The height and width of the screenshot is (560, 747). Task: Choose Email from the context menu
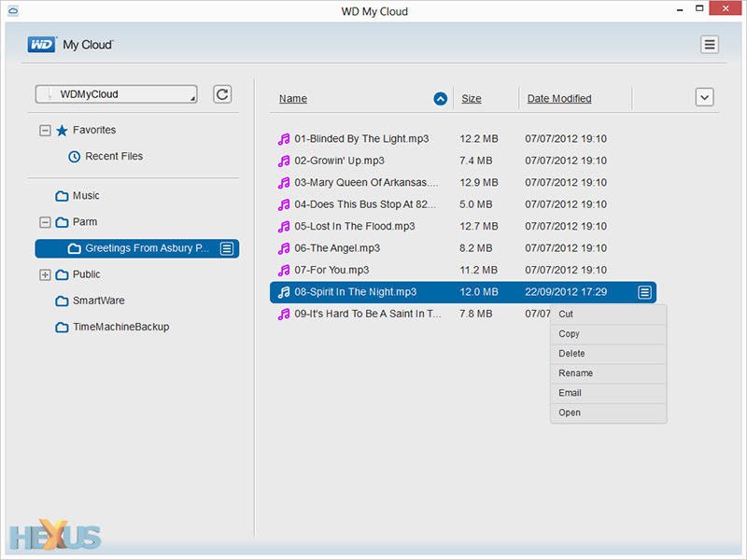pyautogui.click(x=609, y=393)
